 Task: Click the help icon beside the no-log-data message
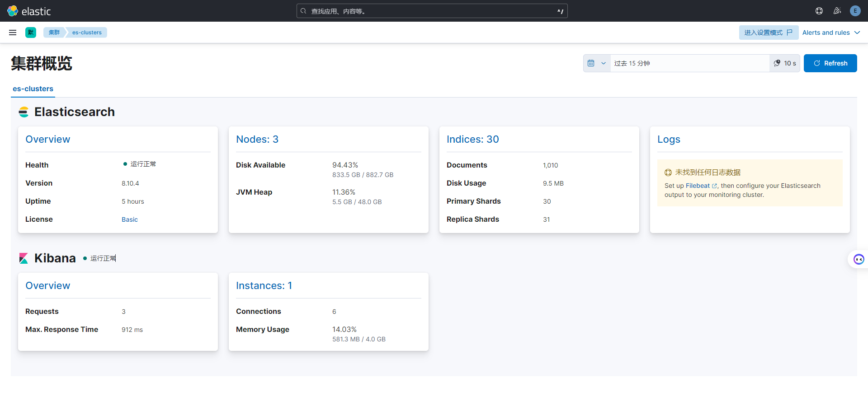(x=668, y=173)
